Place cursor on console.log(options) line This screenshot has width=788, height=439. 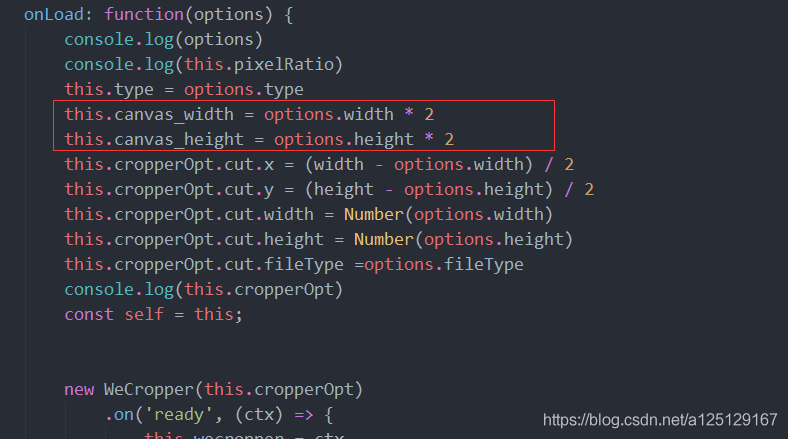point(163,39)
